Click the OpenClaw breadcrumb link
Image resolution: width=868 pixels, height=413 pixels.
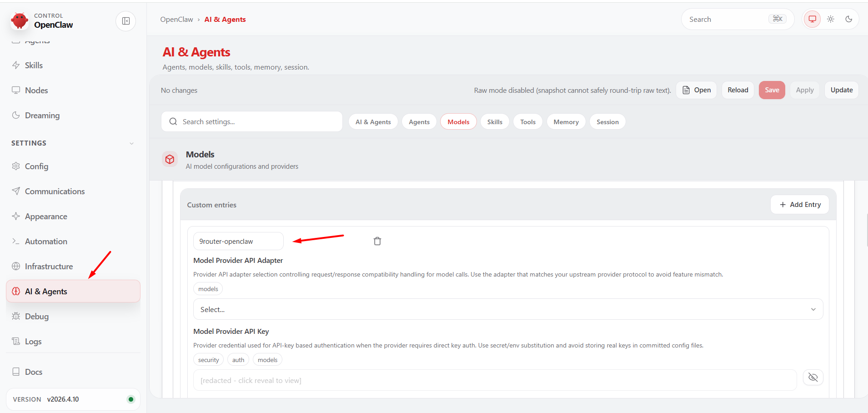(x=176, y=20)
